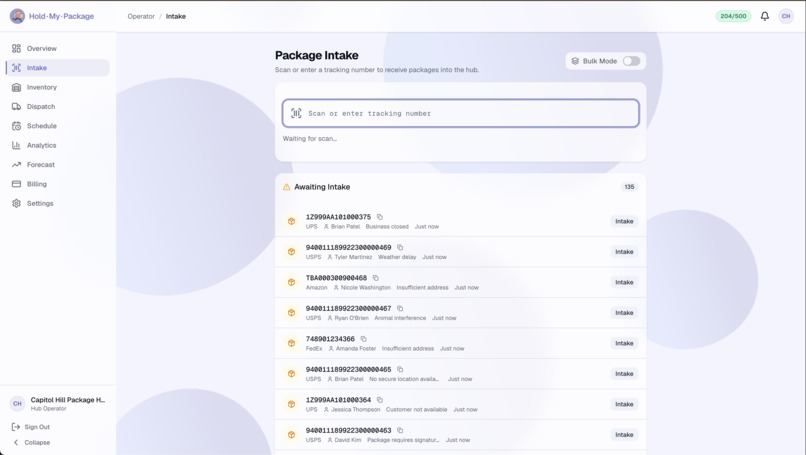Intake Tyler Martinez's USPS package
This screenshot has width=806, height=455.
(624, 252)
